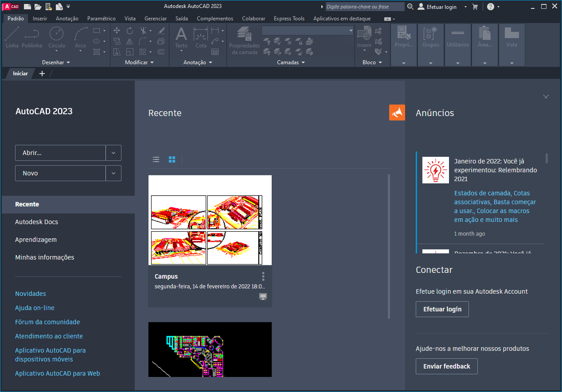This screenshot has height=392, width=562.
Task: Open Minhas informações in sidebar
Action: point(44,257)
